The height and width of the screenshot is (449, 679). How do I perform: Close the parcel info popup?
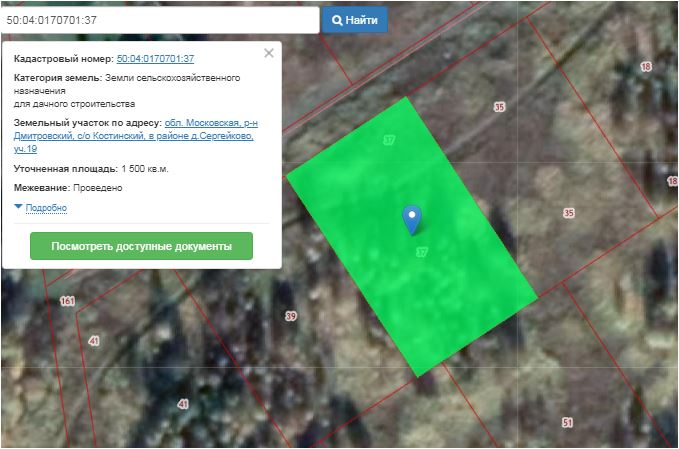click(x=268, y=54)
